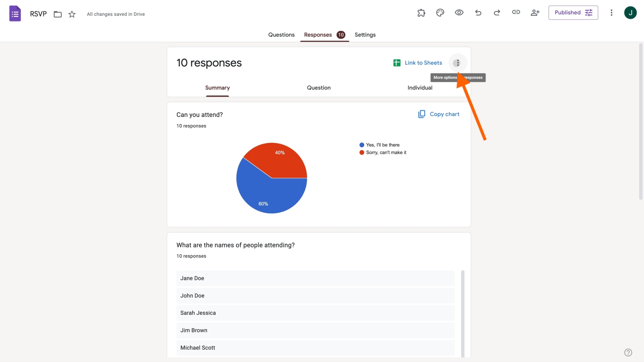
Task: Copy the attendance chart
Action: pyautogui.click(x=439, y=114)
